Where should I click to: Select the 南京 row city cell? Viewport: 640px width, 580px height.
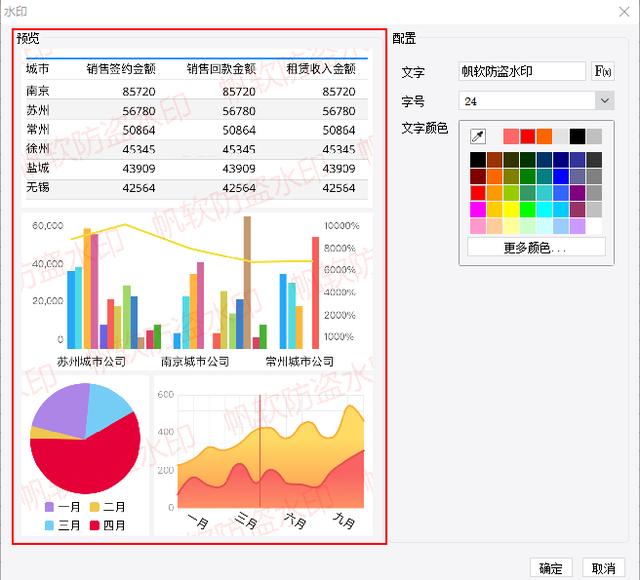[x=38, y=91]
